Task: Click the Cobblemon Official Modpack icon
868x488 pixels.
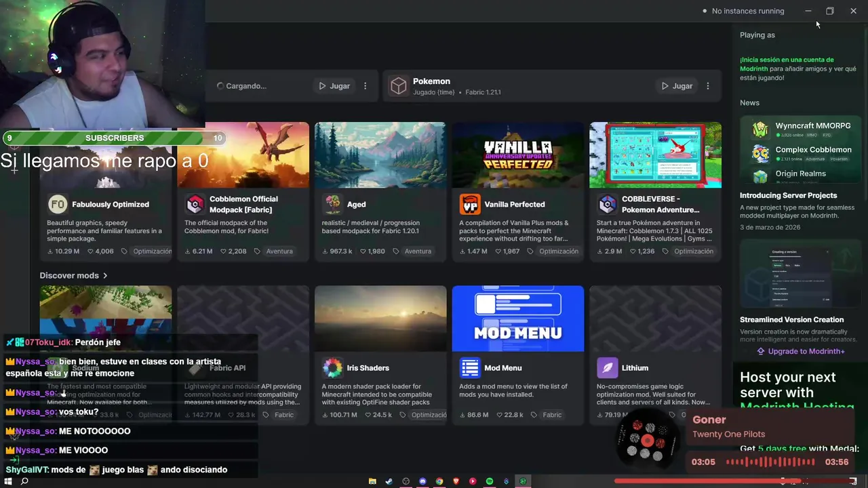Action: 195,204
